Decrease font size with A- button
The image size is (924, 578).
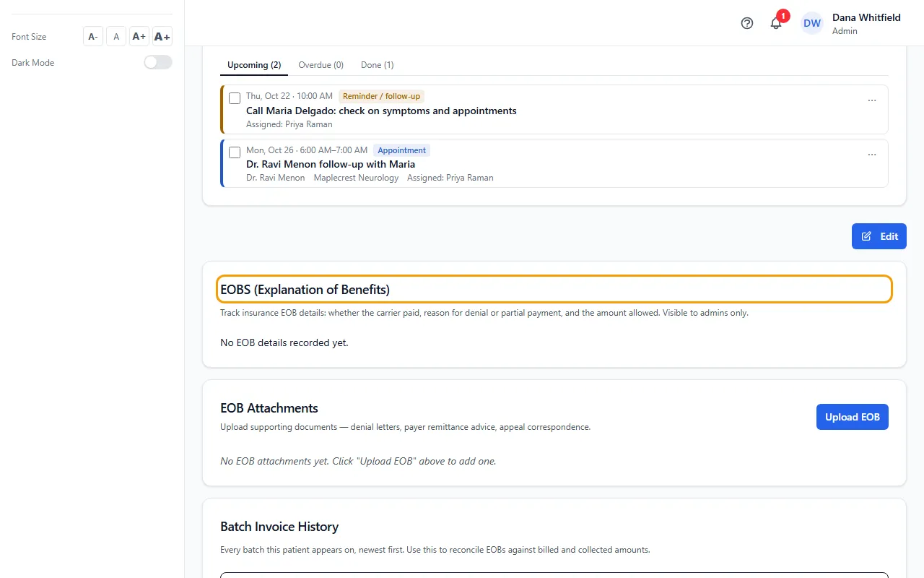(93, 37)
